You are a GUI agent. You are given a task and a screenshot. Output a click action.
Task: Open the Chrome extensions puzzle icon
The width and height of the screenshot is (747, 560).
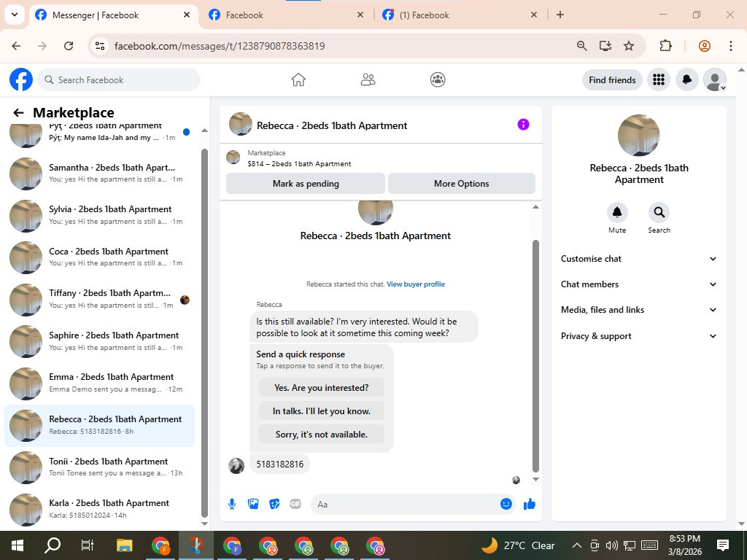(665, 46)
